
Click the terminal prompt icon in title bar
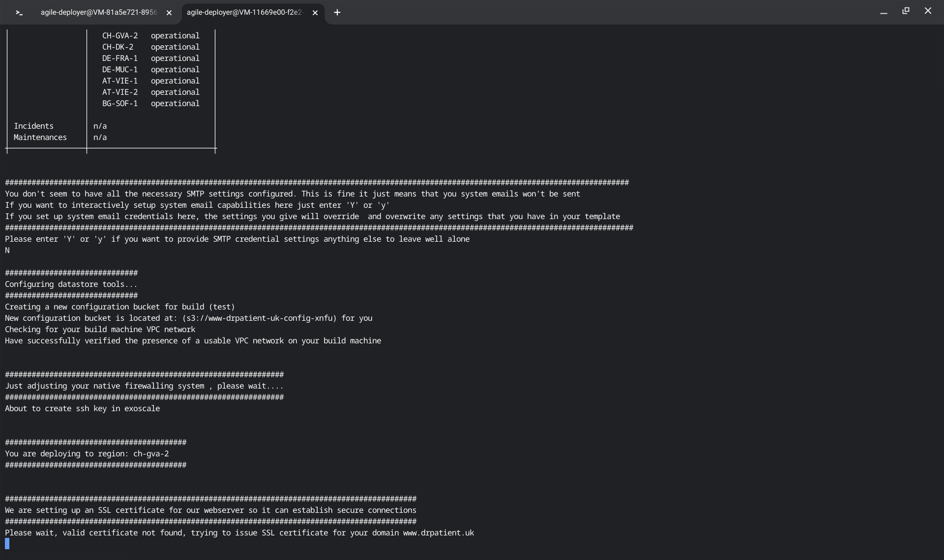tap(19, 13)
